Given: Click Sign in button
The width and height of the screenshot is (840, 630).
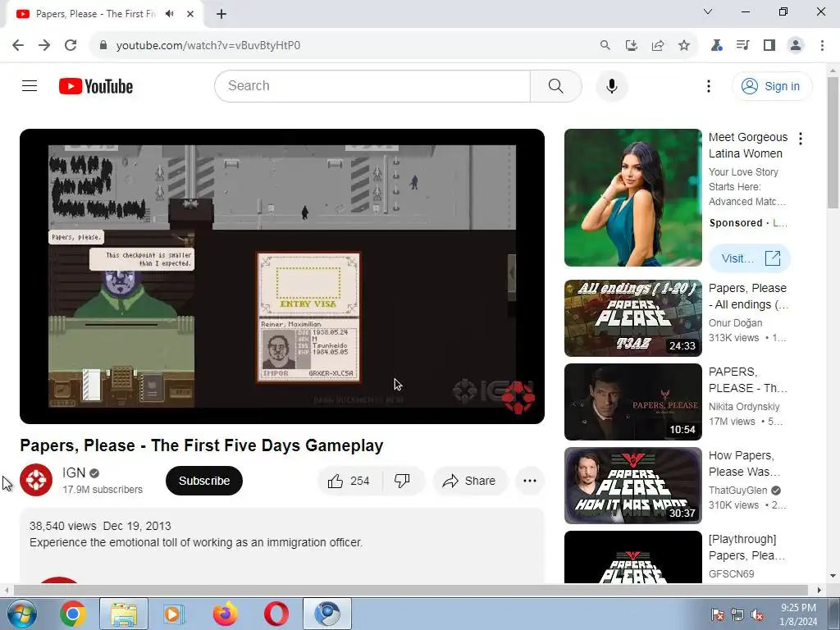Looking at the screenshot, I should (x=771, y=86).
